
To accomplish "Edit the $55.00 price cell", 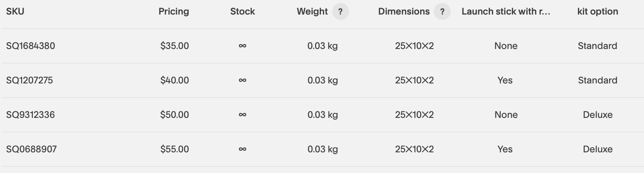I will pos(175,149).
